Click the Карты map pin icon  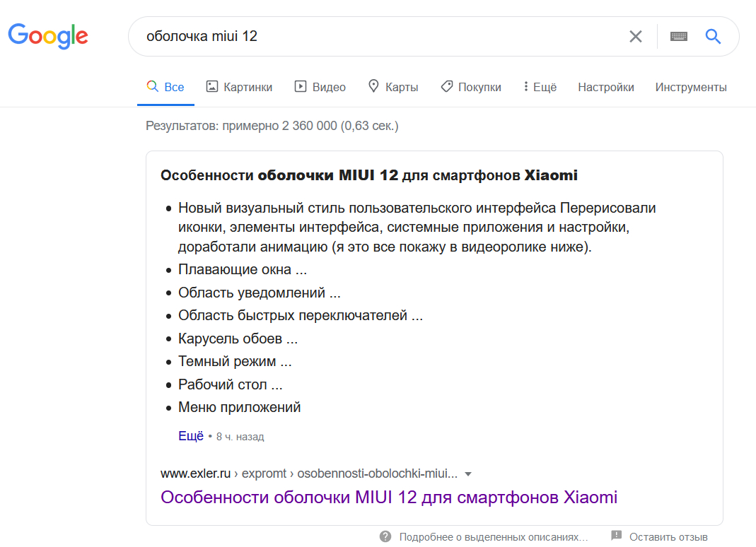click(373, 86)
